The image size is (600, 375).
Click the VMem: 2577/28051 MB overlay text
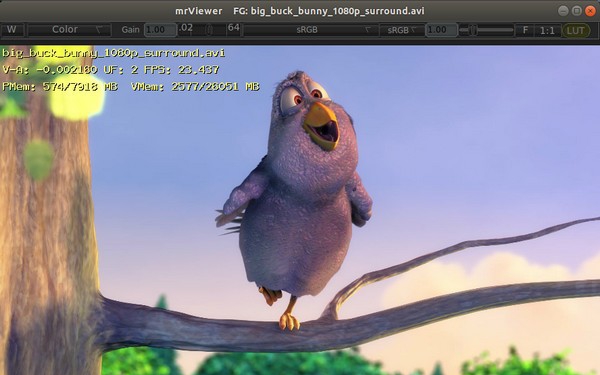point(195,86)
